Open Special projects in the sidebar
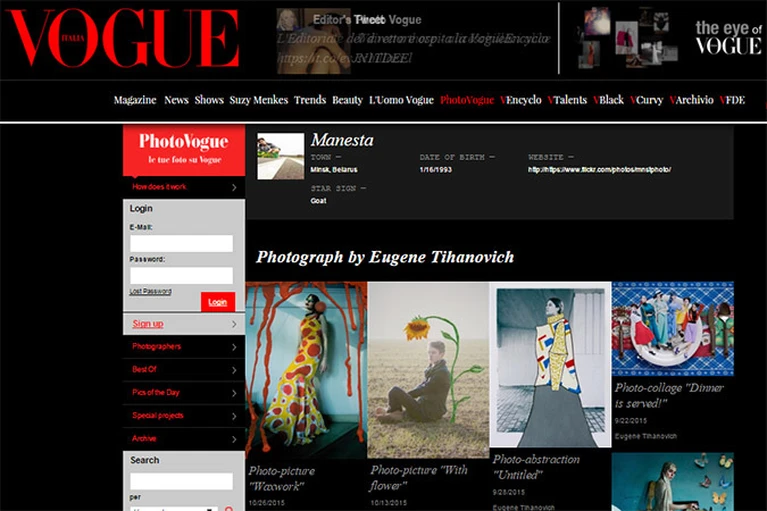Viewport: 767px width, 511px height. click(158, 415)
